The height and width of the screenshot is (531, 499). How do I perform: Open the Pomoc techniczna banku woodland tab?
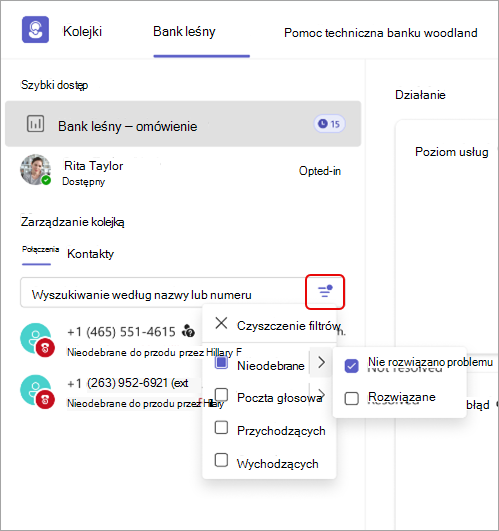381,33
